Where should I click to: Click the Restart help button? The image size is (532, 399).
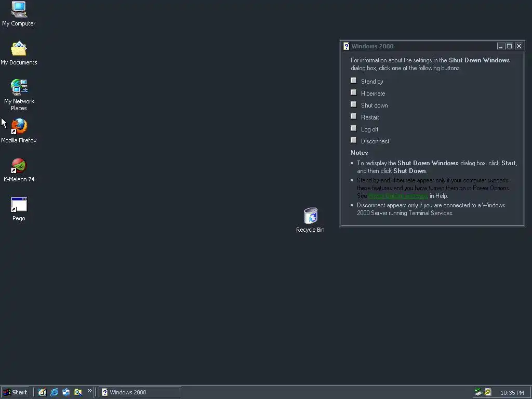[x=353, y=116]
